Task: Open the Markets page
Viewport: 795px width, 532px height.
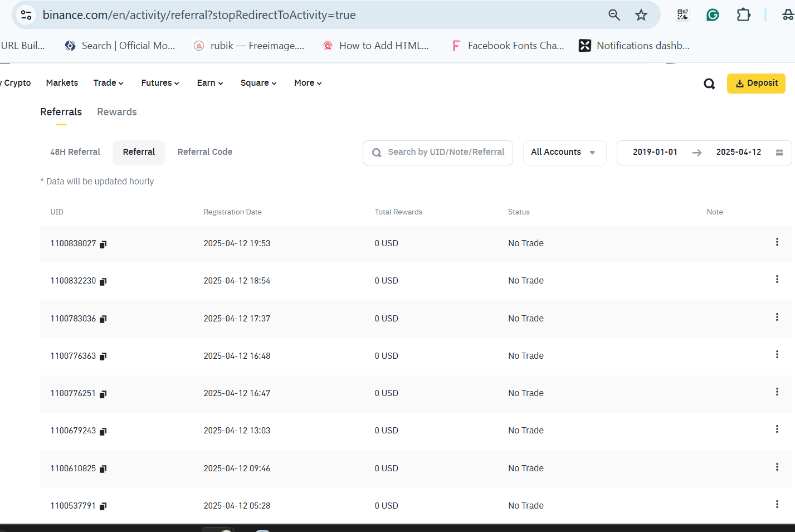Action: coord(62,83)
